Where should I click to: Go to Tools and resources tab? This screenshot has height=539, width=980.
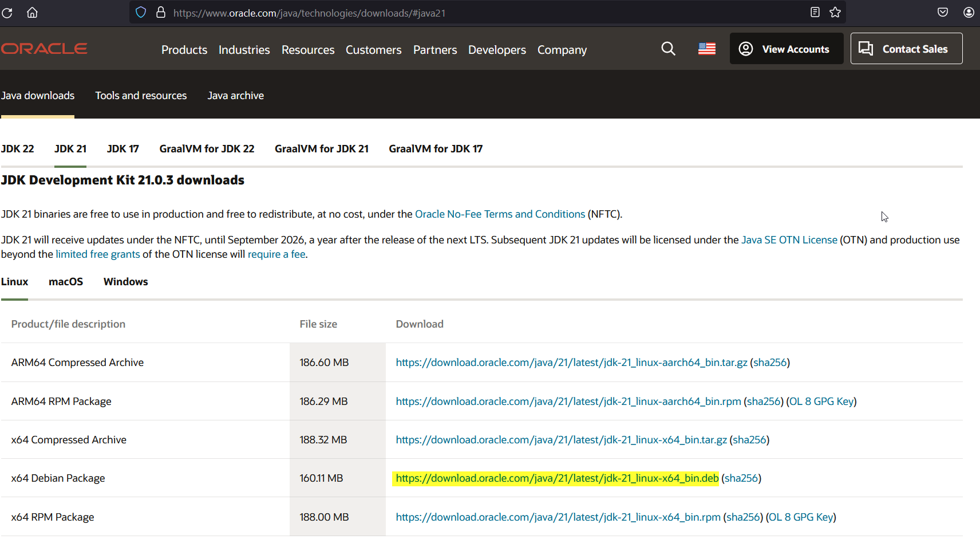click(x=141, y=96)
